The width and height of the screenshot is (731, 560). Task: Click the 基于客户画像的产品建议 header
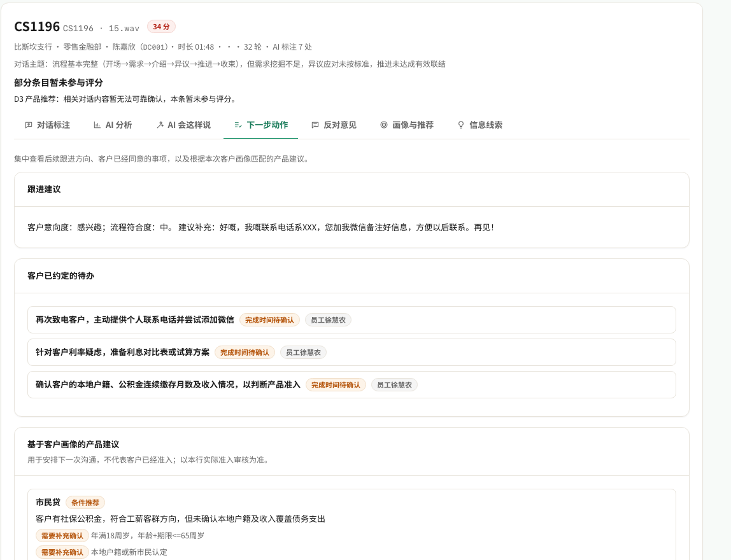click(73, 444)
